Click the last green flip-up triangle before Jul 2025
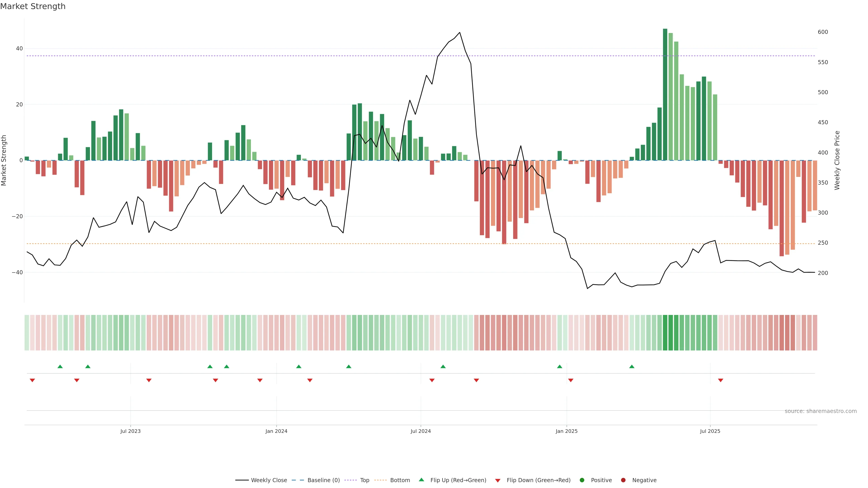This screenshot has width=868, height=488. pyautogui.click(x=632, y=366)
